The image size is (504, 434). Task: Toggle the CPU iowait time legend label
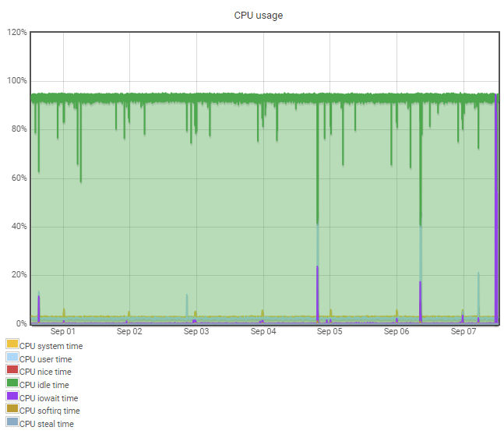pyautogui.click(x=49, y=398)
